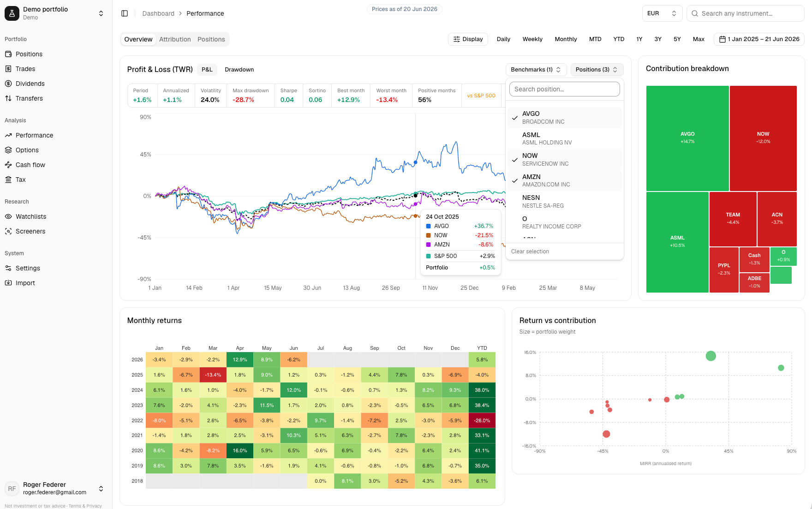Image resolution: width=812 pixels, height=509 pixels.
Task: Open the Screeners sidebar icon
Action: click(x=8, y=231)
